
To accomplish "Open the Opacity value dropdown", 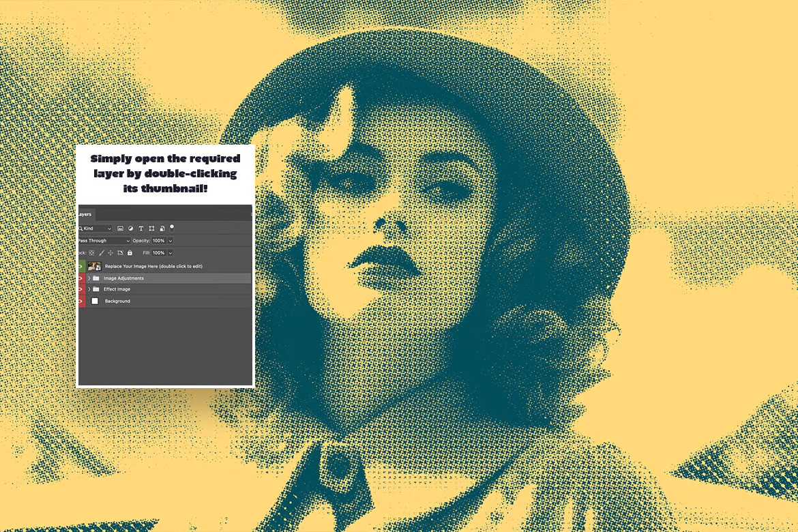I will pos(170,240).
